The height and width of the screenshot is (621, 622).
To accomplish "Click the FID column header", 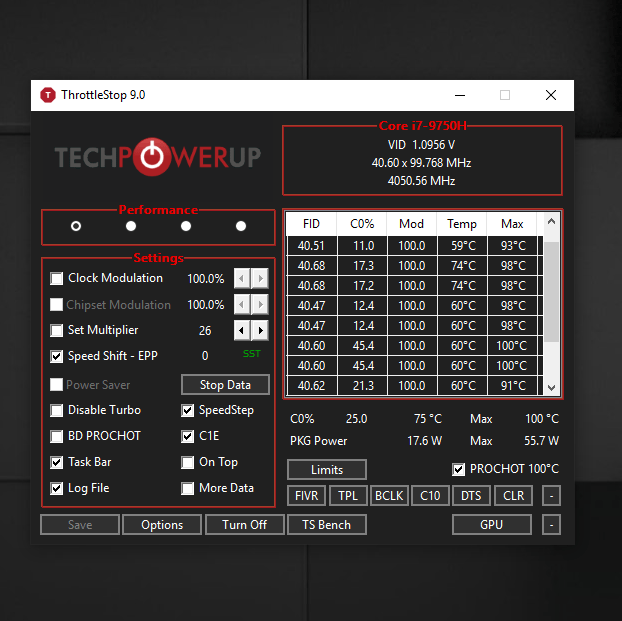I will (311, 224).
